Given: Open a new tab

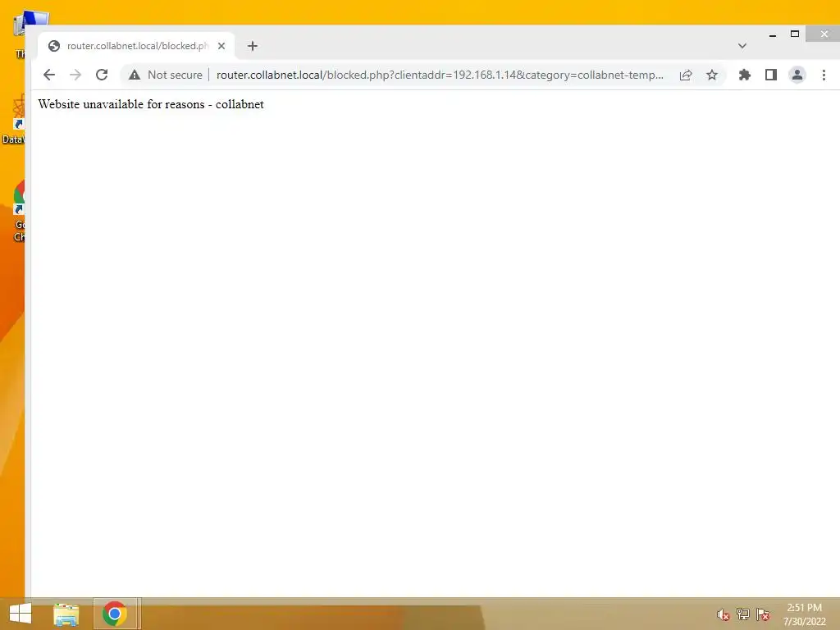Looking at the screenshot, I should pos(253,46).
